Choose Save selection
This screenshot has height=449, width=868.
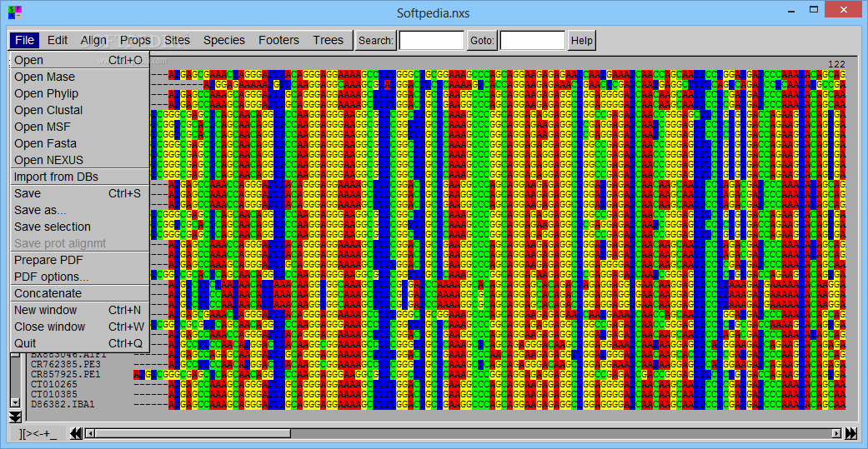pyautogui.click(x=78, y=227)
